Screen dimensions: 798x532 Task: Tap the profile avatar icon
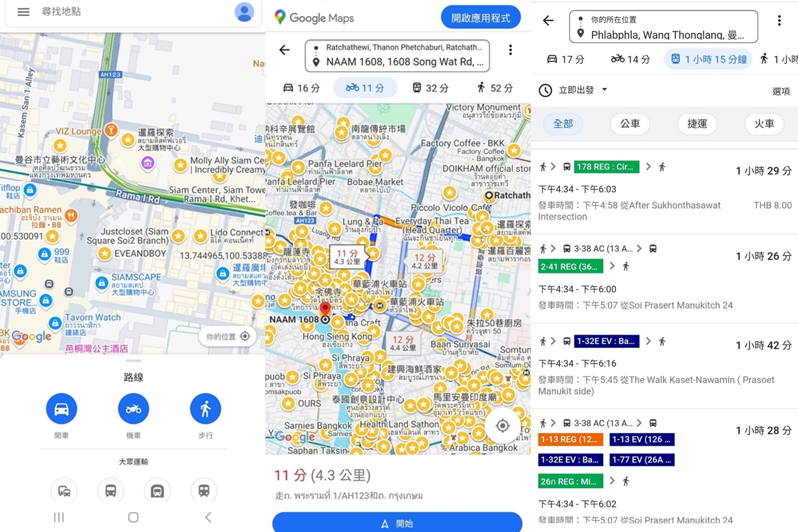coord(244,12)
